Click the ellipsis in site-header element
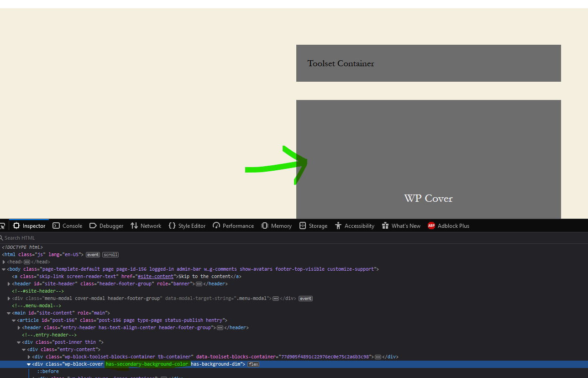588x378 pixels. [199, 284]
